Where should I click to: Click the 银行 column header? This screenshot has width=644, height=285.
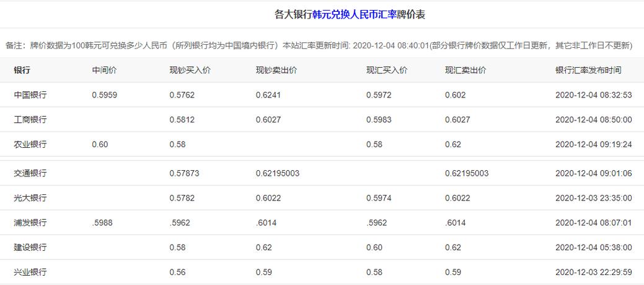(x=22, y=70)
